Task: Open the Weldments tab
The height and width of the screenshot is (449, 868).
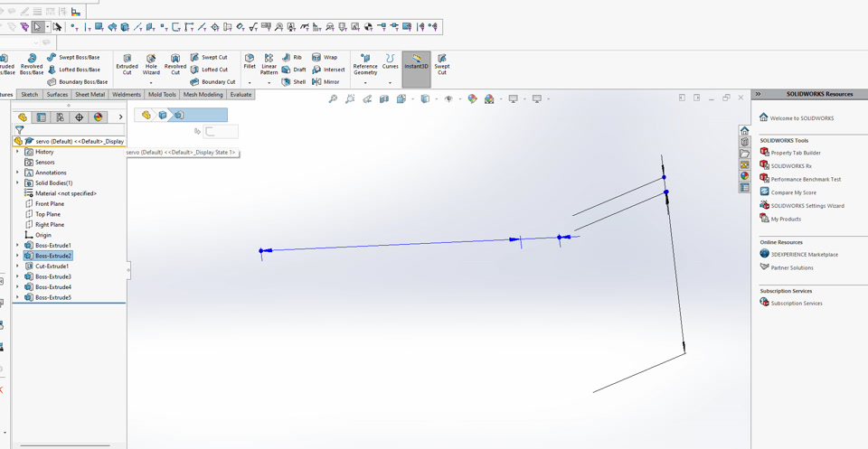Action: click(x=127, y=95)
